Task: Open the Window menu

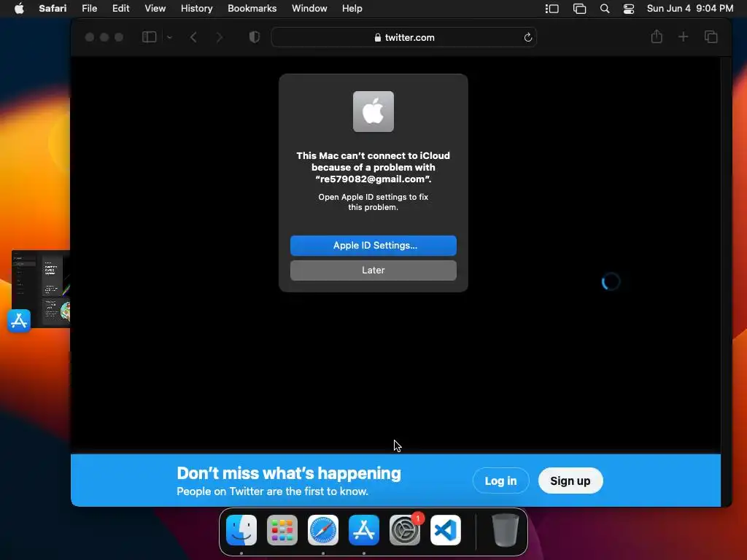Action: point(309,9)
